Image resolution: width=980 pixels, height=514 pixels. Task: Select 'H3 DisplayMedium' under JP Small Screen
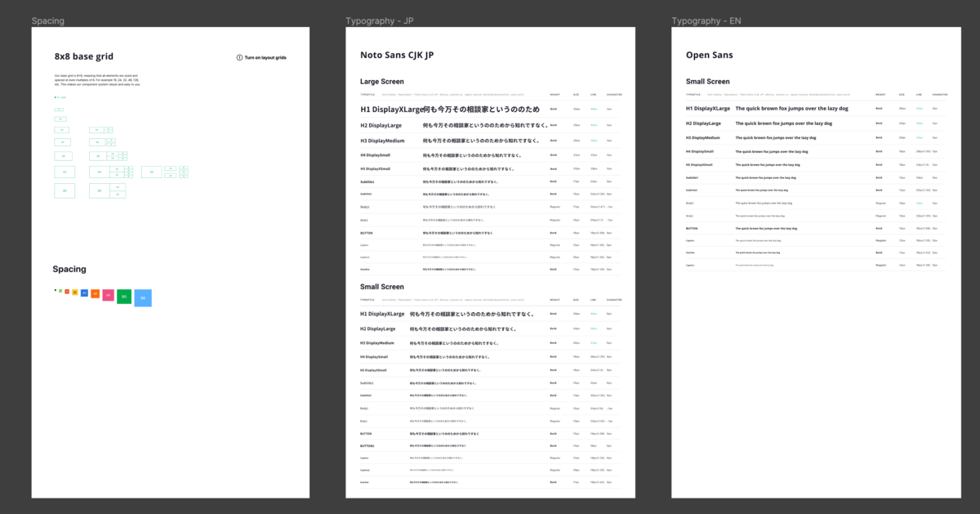(377, 343)
